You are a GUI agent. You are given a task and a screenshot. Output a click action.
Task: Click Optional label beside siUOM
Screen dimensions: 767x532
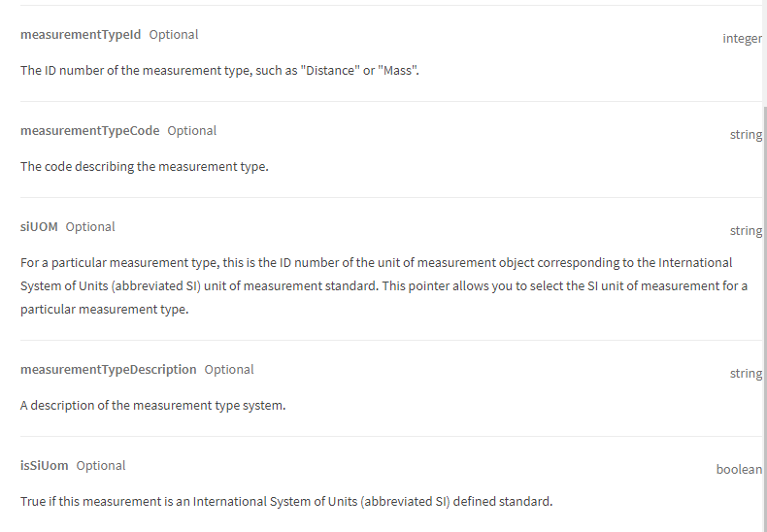pos(90,227)
